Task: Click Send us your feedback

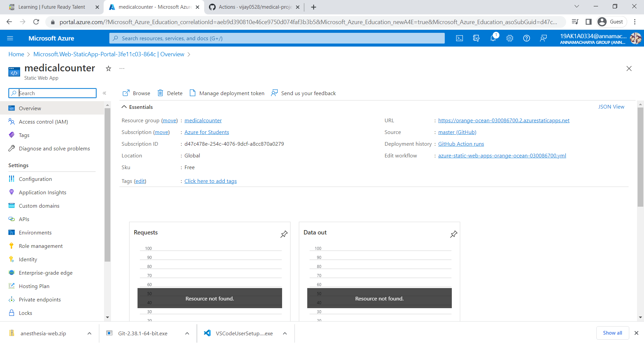Action: (x=304, y=93)
